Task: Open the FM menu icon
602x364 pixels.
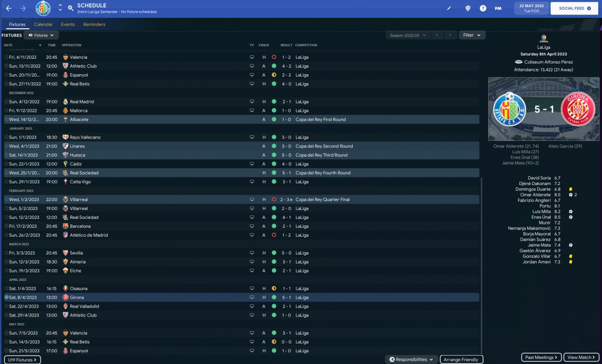Action: point(498,8)
